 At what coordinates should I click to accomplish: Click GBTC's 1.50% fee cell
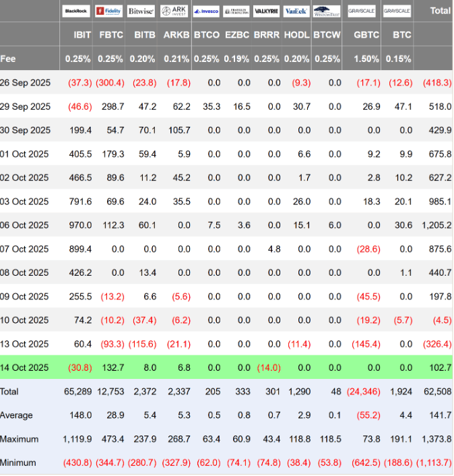[366, 59]
